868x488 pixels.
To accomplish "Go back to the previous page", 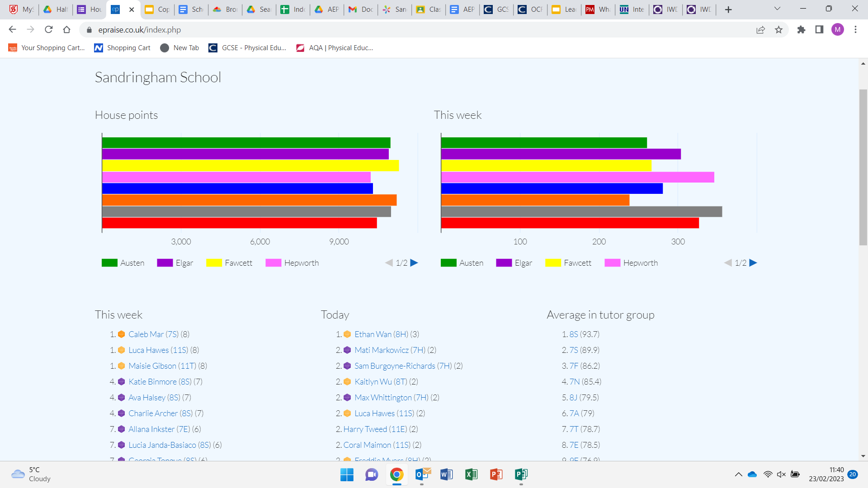I will (12, 29).
